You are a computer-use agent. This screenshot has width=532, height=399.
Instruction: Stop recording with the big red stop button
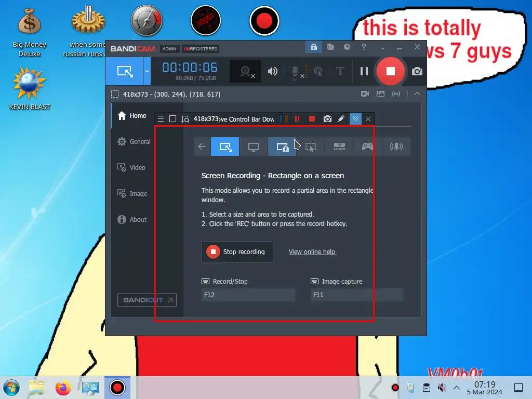tap(390, 71)
